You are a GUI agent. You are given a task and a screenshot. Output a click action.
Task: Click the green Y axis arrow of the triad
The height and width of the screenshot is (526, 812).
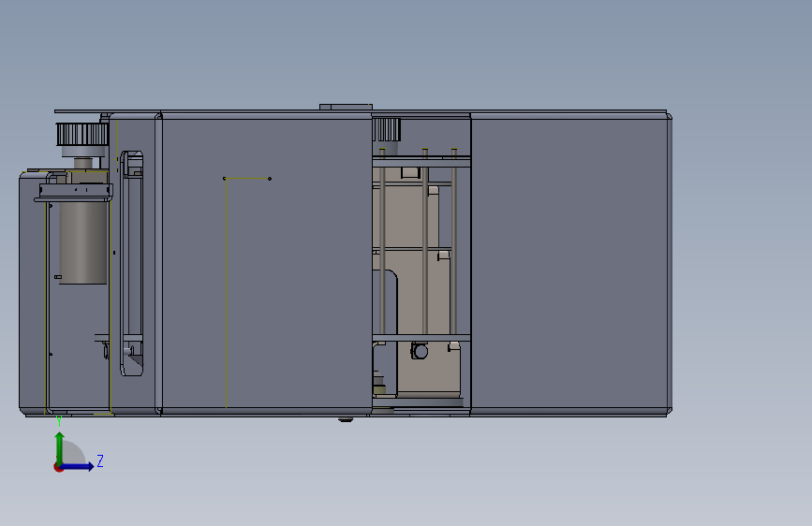point(60,447)
